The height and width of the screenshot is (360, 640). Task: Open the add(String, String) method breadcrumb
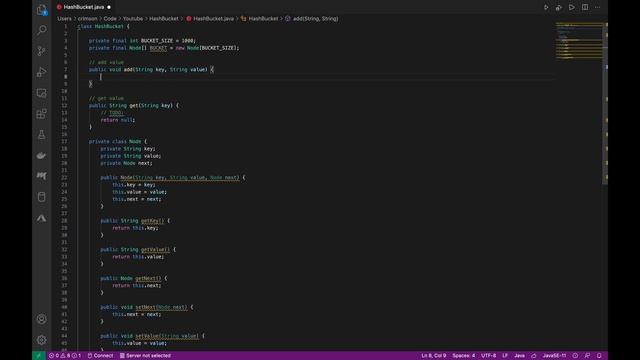point(312,18)
